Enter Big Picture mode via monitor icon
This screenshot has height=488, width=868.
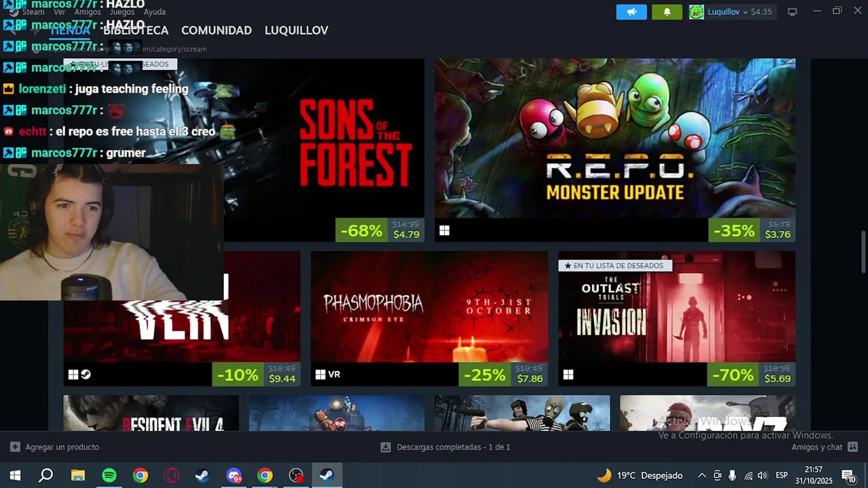point(792,12)
